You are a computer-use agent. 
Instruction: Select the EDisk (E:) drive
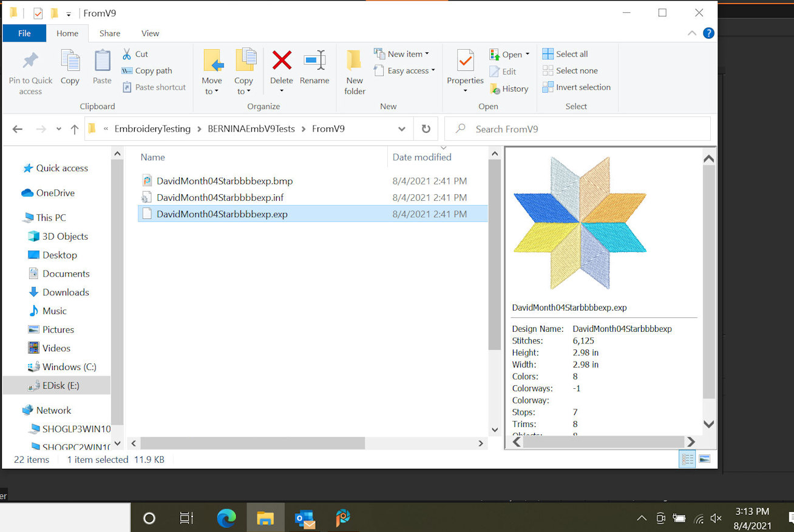coord(56,385)
